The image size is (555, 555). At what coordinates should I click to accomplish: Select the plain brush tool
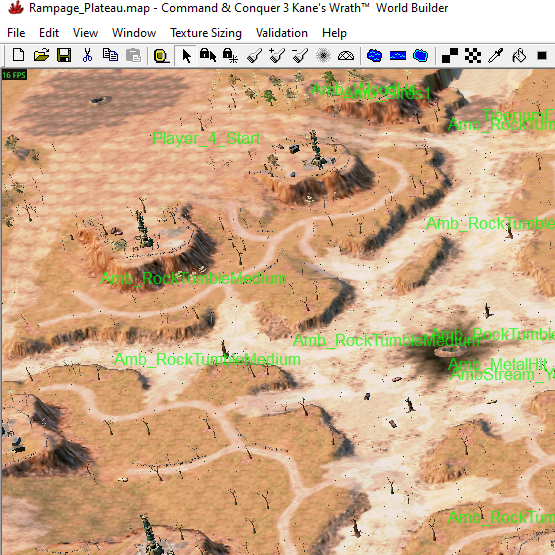254,56
